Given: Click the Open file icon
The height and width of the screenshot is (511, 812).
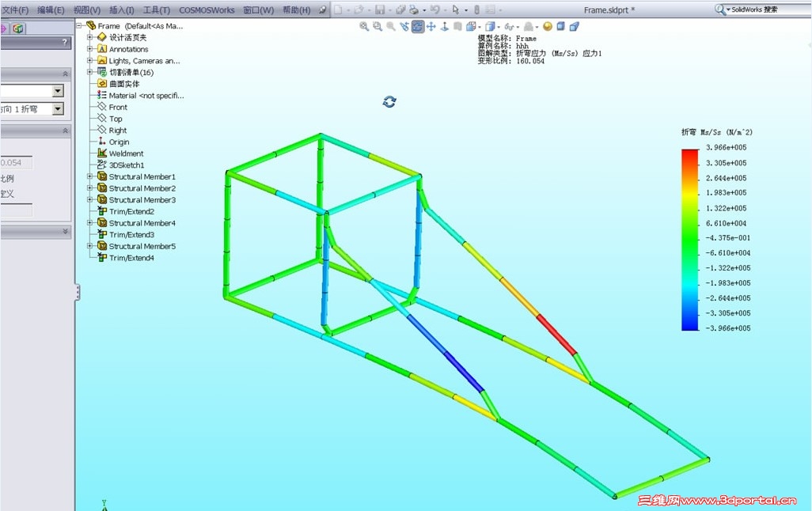Looking at the screenshot, I should [x=359, y=9].
